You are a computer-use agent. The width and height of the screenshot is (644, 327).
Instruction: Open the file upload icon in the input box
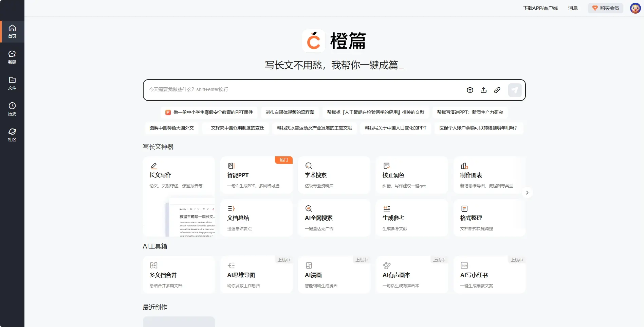483,90
